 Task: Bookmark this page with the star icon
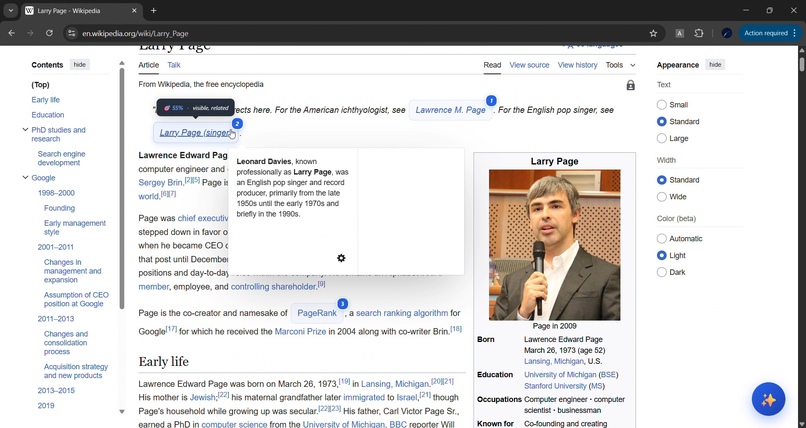click(653, 33)
